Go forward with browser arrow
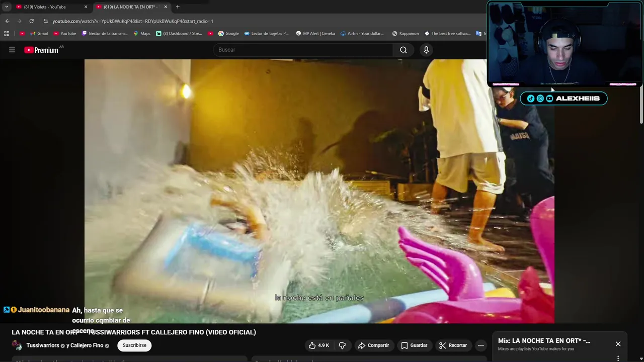This screenshot has width=644, height=362. point(19,21)
